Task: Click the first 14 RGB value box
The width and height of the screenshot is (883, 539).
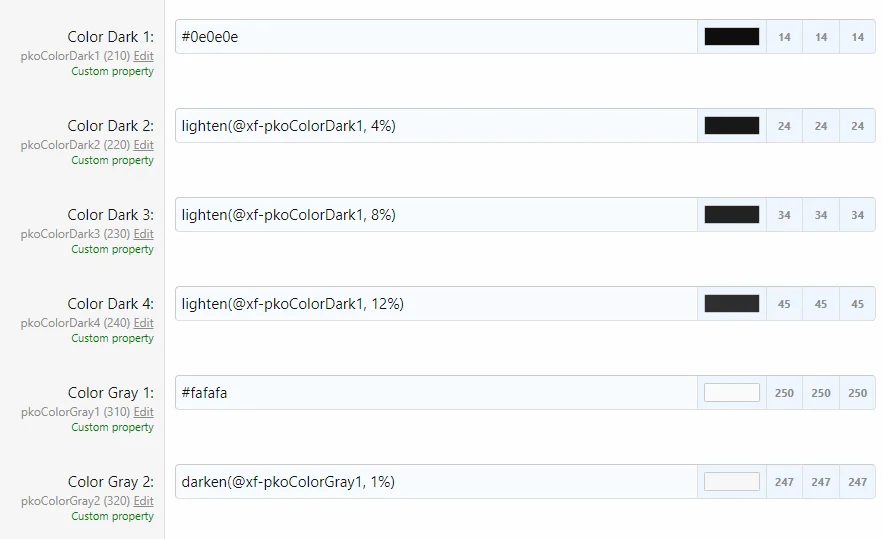Action: pos(784,37)
